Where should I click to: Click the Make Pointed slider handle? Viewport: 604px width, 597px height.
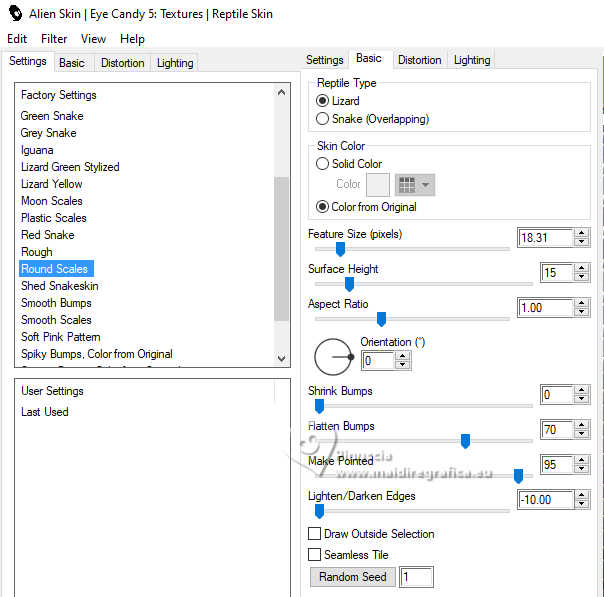pyautogui.click(x=518, y=476)
